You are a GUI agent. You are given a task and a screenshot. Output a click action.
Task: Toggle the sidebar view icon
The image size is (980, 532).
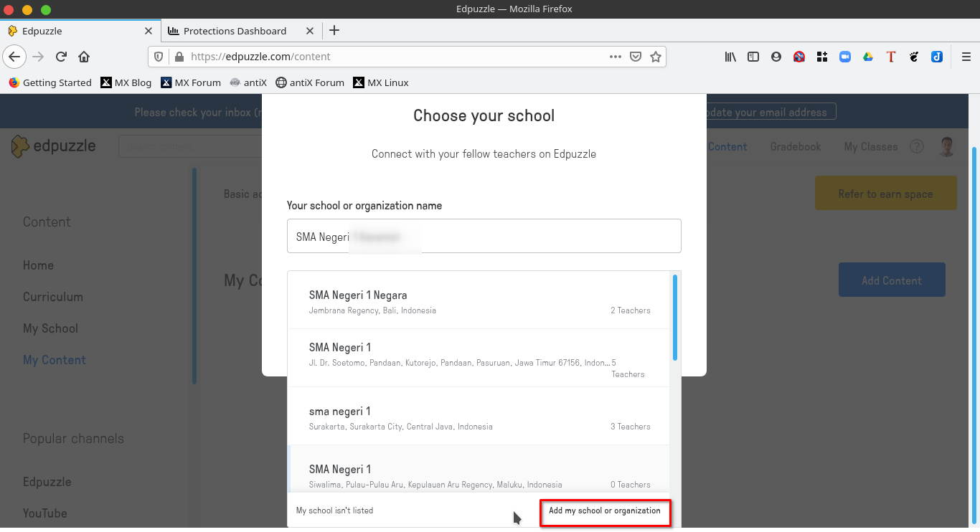(x=753, y=57)
